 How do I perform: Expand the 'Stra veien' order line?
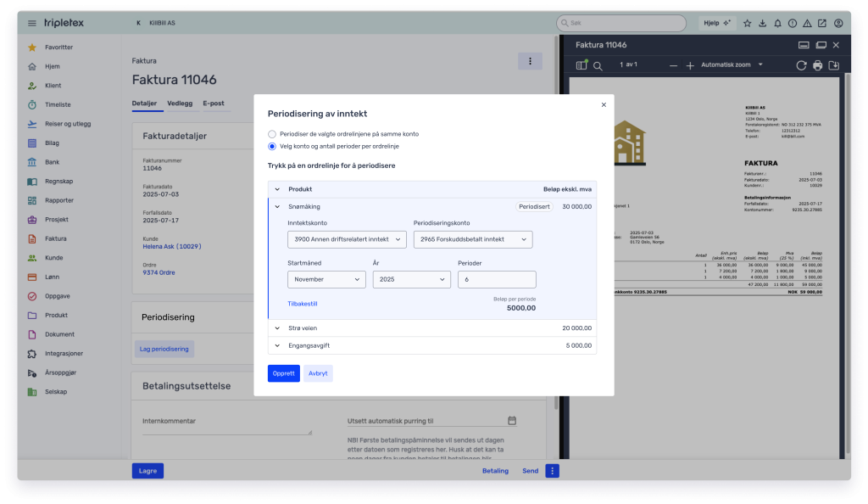pos(277,328)
